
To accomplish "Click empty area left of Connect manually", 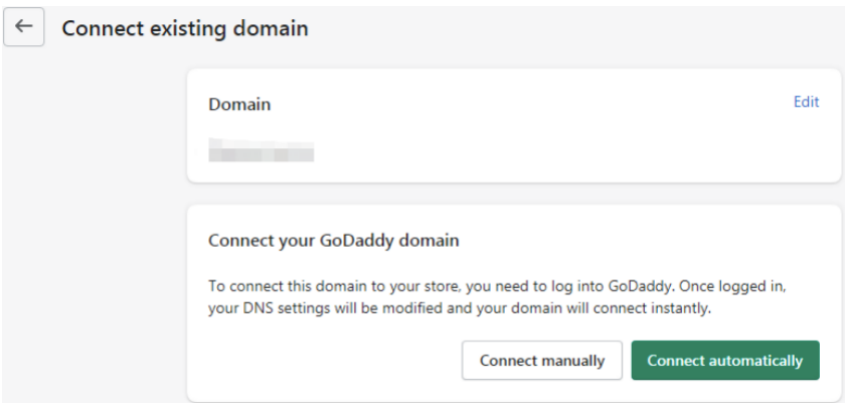I will pyautogui.click(x=330, y=361).
